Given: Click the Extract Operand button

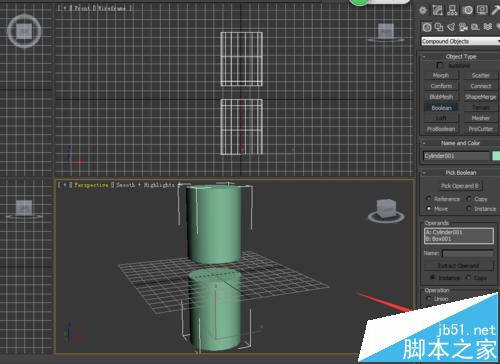Looking at the screenshot, I should tap(458, 266).
